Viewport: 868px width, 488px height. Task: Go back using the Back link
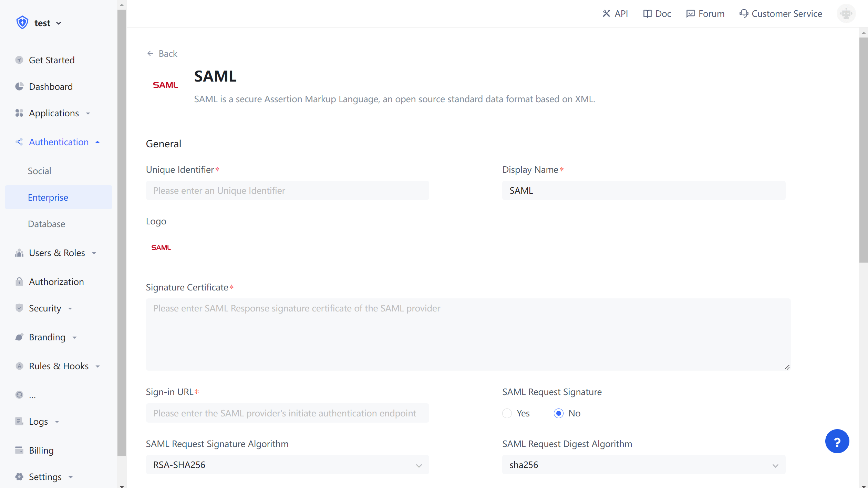(162, 54)
